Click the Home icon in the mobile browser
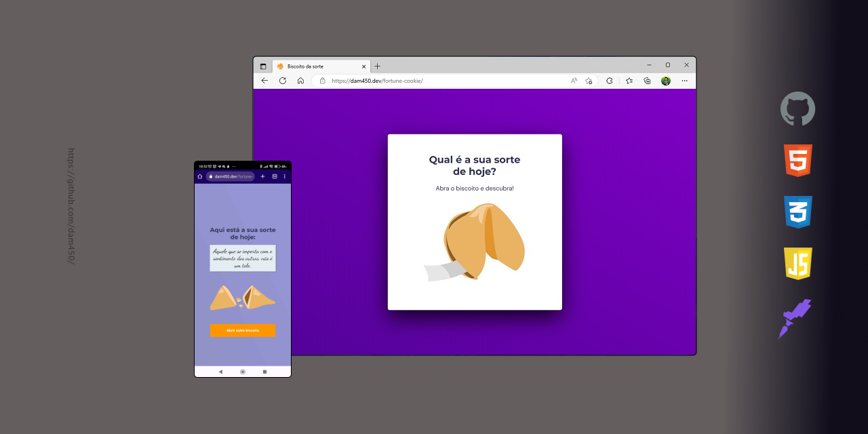Image resolution: width=868 pixels, height=434 pixels. [199, 176]
